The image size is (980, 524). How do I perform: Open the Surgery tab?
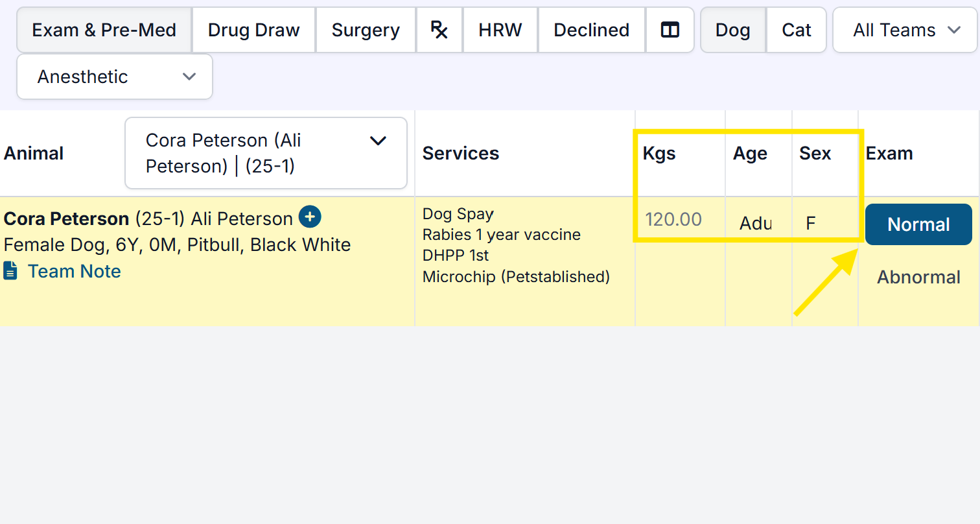(366, 30)
